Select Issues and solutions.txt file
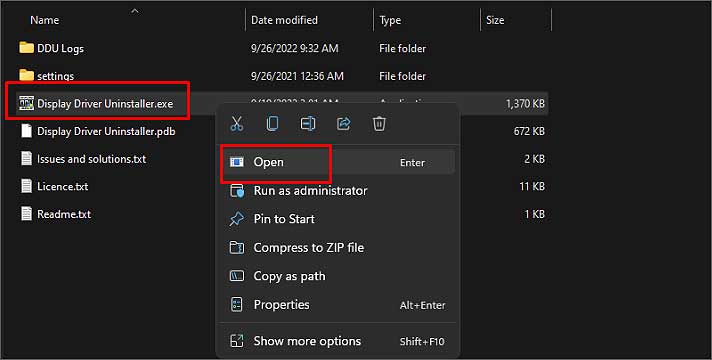 (x=91, y=159)
